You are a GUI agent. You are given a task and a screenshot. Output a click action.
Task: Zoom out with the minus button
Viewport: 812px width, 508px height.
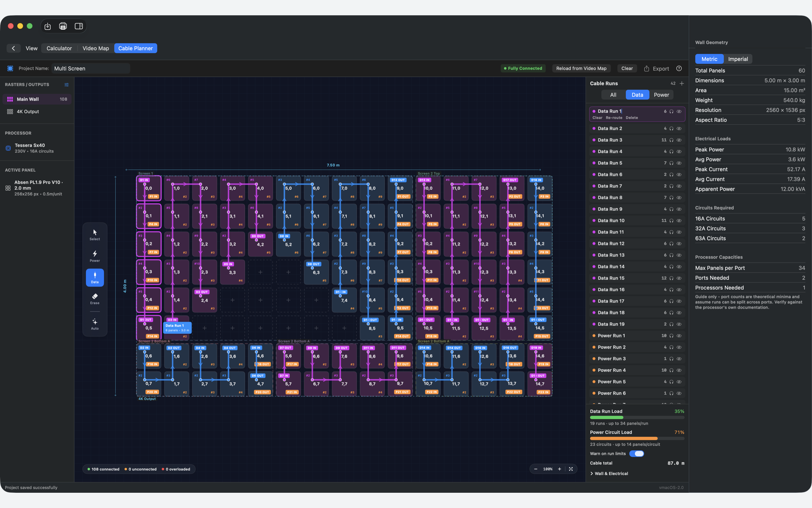(535, 469)
